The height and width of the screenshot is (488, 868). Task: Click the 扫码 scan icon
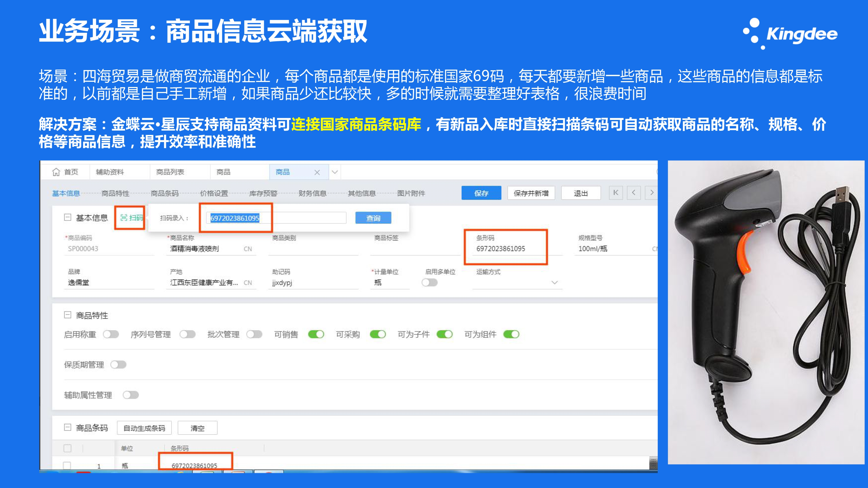tap(124, 218)
